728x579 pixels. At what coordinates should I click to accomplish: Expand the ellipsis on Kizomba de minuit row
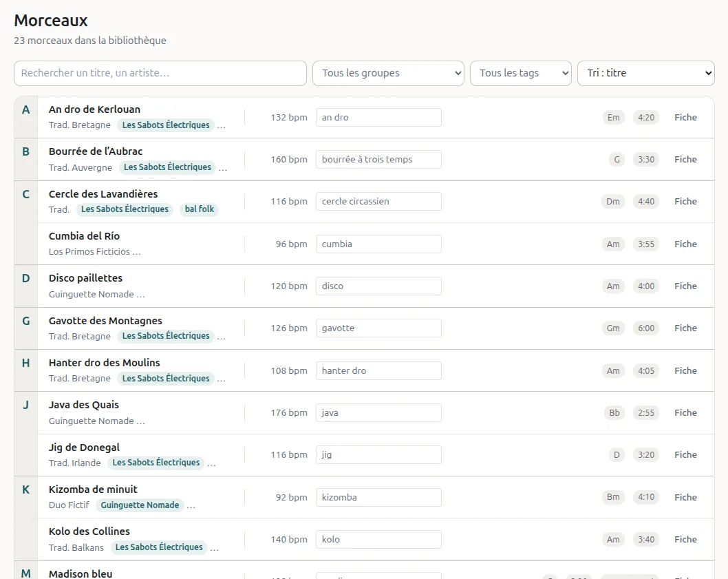pos(191,505)
